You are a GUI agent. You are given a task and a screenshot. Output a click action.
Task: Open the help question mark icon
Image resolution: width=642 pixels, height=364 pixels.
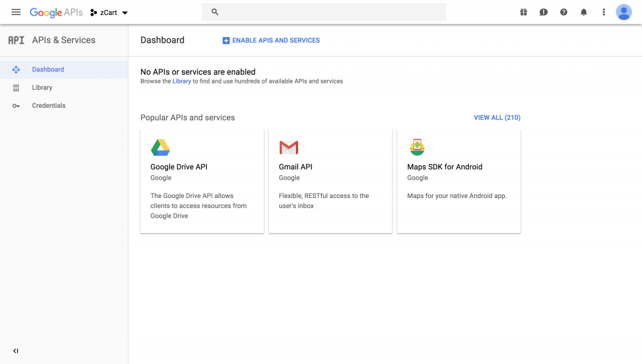[x=564, y=13]
